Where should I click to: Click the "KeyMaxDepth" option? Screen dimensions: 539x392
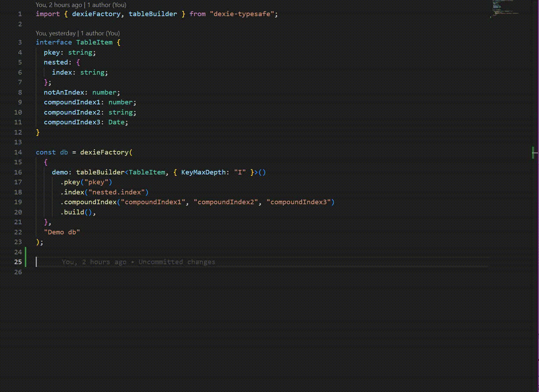(x=203, y=173)
